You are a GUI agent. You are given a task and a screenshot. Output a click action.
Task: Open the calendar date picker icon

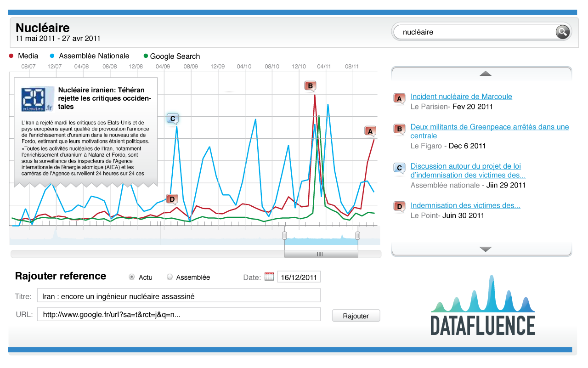(269, 277)
